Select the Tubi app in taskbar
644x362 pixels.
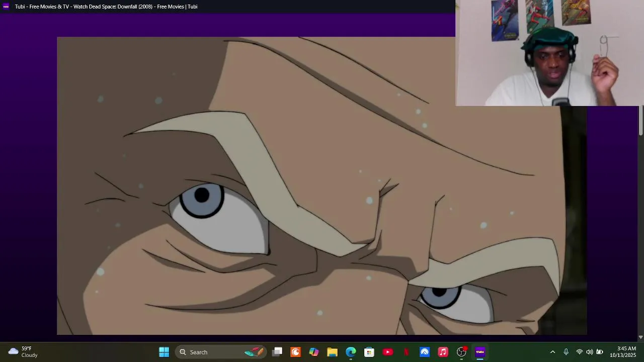coord(480,352)
